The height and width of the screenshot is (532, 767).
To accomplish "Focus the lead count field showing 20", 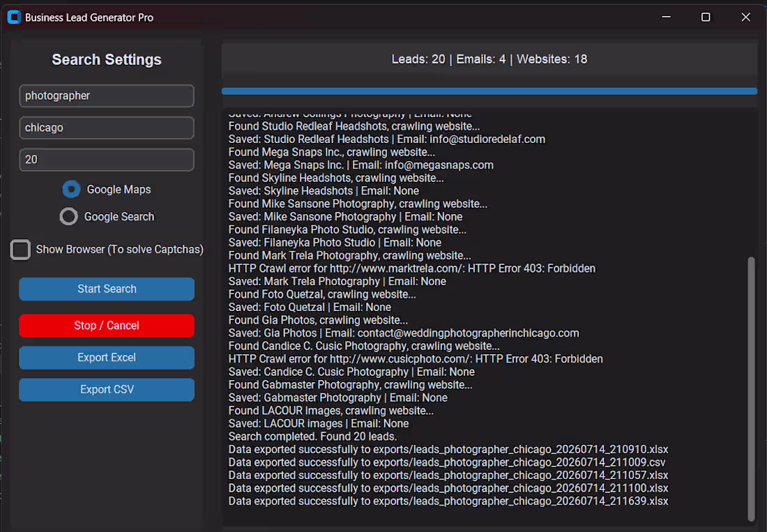I will click(107, 160).
